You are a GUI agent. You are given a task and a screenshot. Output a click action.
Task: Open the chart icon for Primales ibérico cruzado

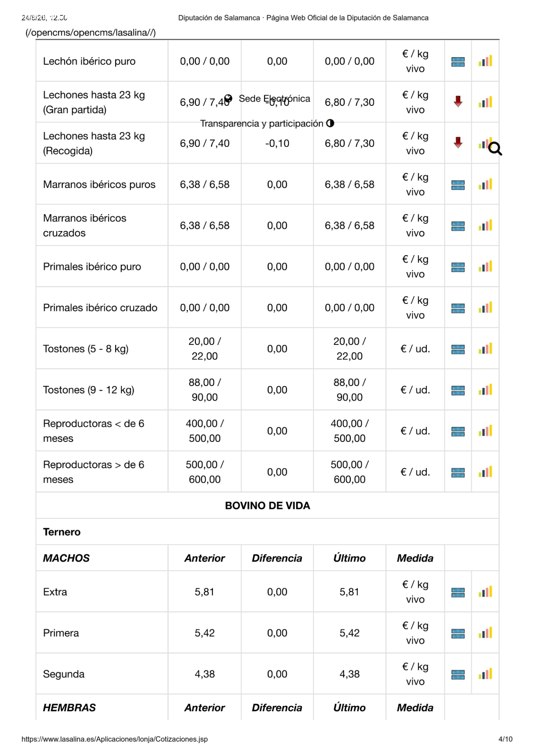[x=485, y=308]
